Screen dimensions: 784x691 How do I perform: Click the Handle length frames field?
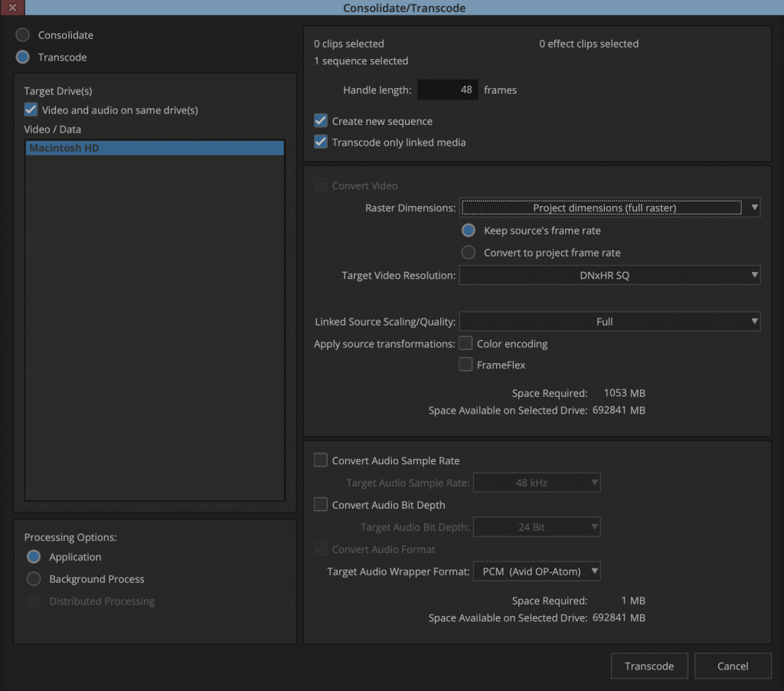point(448,90)
